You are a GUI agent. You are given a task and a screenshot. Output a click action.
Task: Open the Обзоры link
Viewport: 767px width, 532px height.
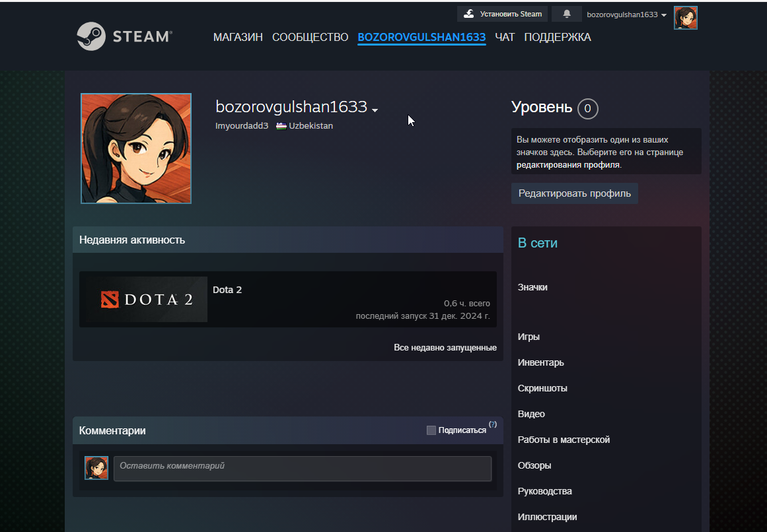(534, 465)
